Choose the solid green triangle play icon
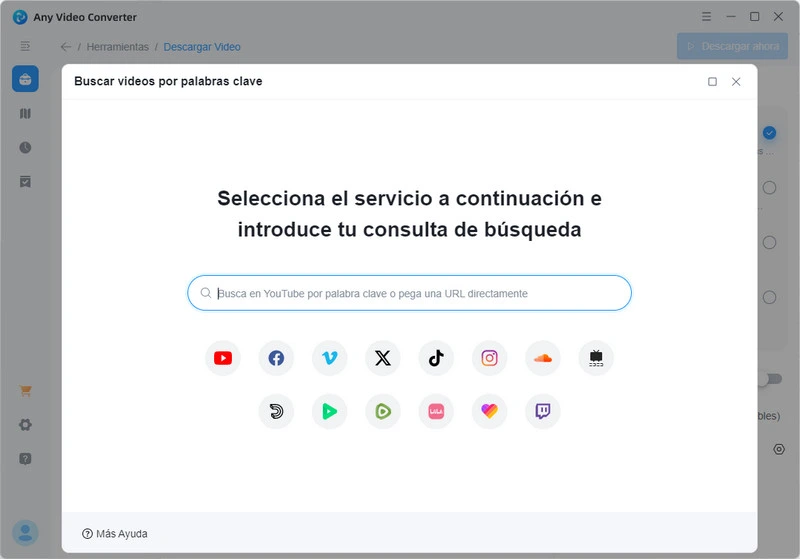This screenshot has height=559, width=800. tap(330, 411)
